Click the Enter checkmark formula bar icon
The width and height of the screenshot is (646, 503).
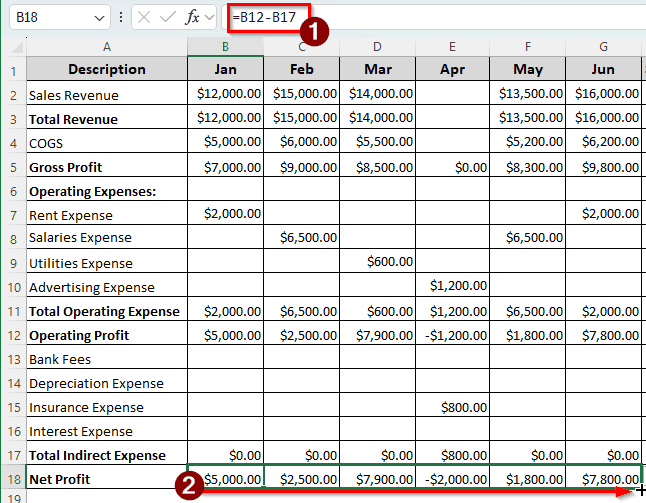[168, 17]
